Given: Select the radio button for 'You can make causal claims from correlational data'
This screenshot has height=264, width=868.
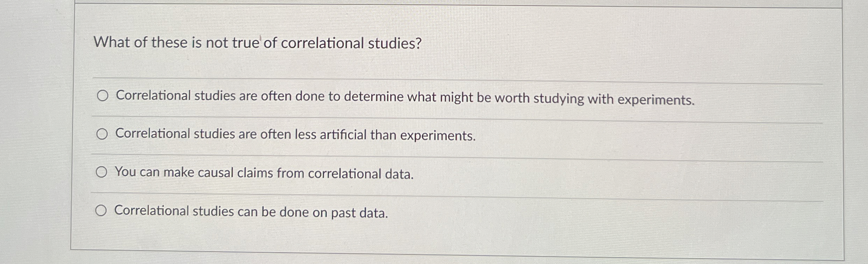Looking at the screenshot, I should 102,172.
